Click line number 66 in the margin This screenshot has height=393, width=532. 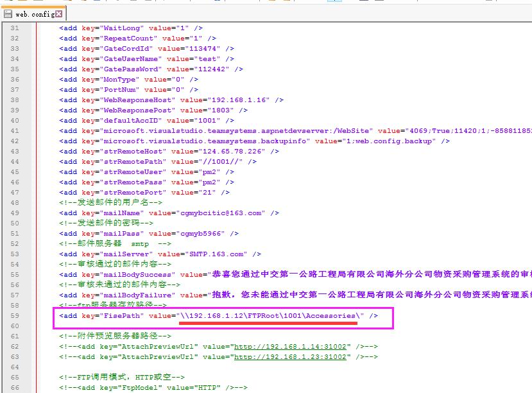(x=14, y=387)
